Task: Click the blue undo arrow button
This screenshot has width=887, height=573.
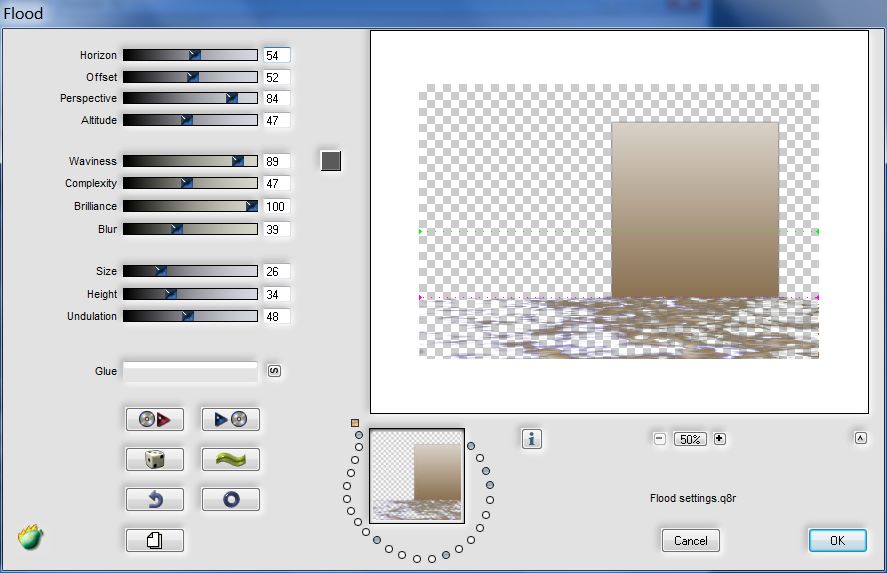Action: [154, 499]
